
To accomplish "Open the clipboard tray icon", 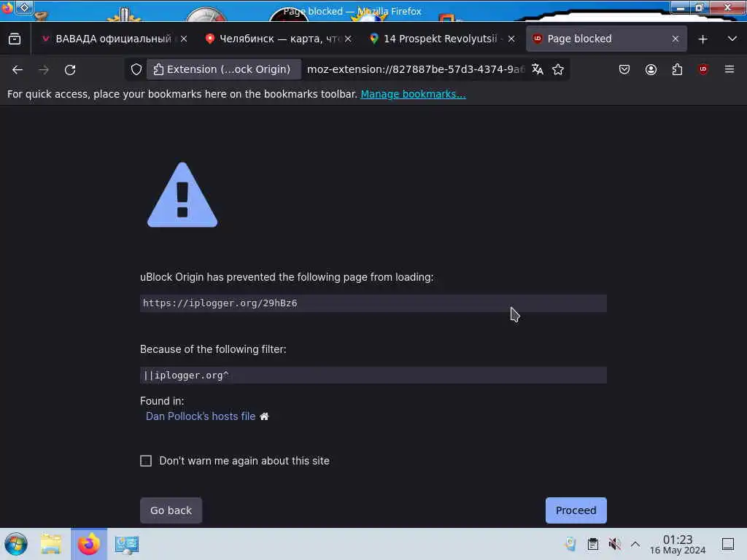I will coord(592,544).
